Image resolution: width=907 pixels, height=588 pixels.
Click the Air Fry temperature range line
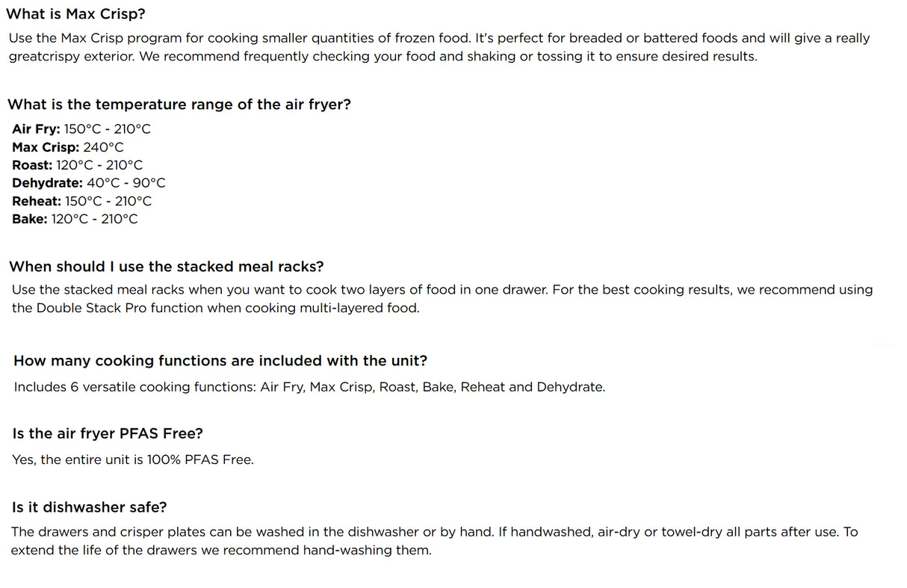tap(81, 129)
